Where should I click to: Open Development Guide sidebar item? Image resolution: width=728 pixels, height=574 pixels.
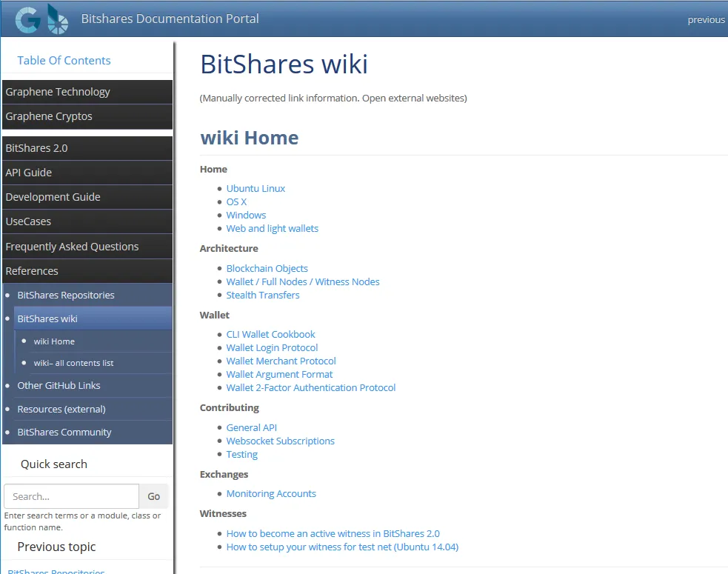87,197
